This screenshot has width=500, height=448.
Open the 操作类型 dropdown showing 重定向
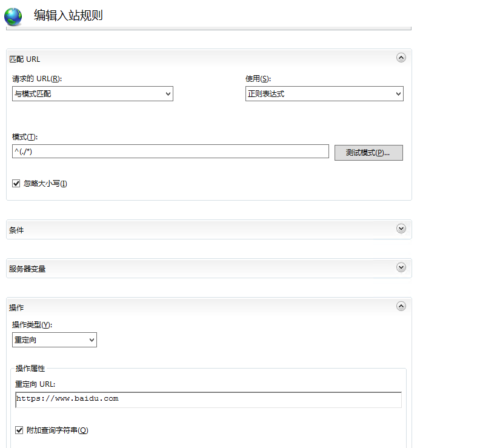(x=55, y=340)
